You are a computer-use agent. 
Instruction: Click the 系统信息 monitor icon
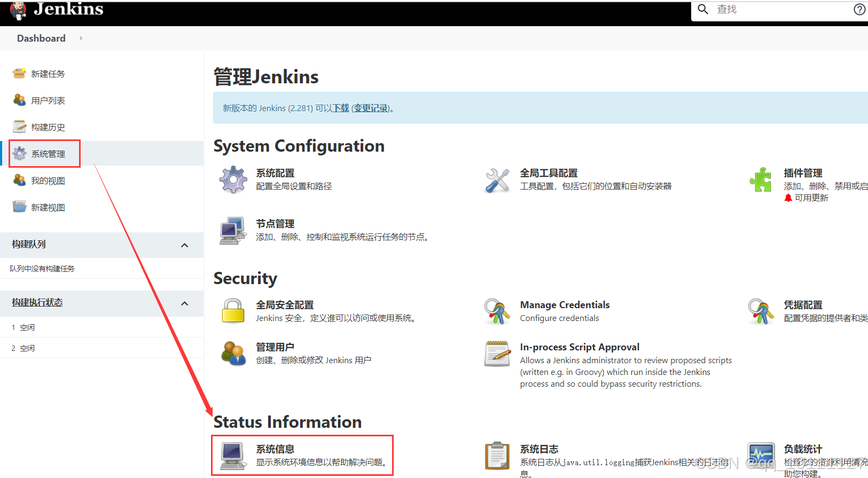[x=233, y=456]
